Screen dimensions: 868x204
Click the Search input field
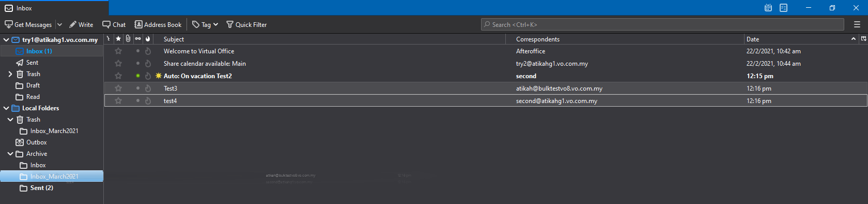pos(662,24)
